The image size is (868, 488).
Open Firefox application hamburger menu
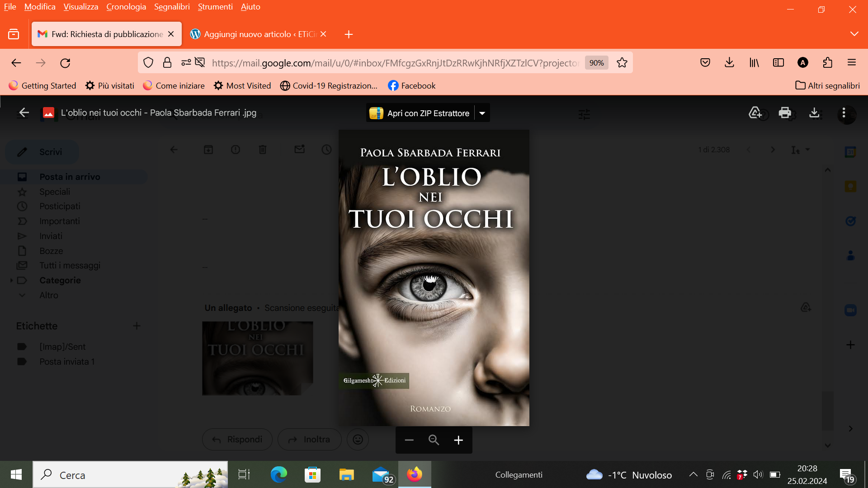coord(852,63)
